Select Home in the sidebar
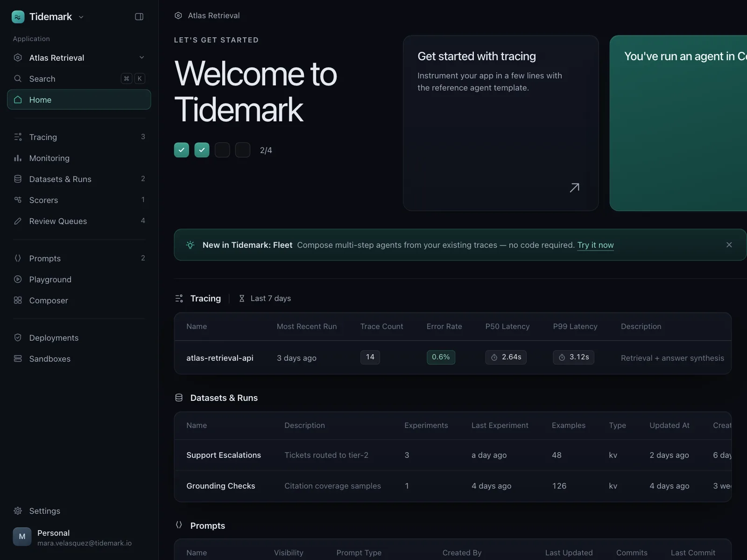 tap(79, 99)
